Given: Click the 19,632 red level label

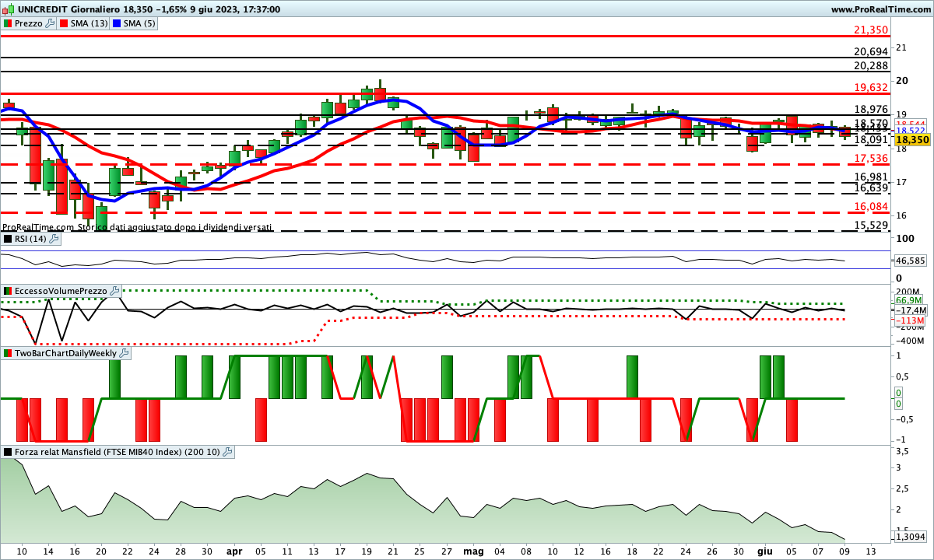Looking at the screenshot, I should pyautogui.click(x=871, y=88).
